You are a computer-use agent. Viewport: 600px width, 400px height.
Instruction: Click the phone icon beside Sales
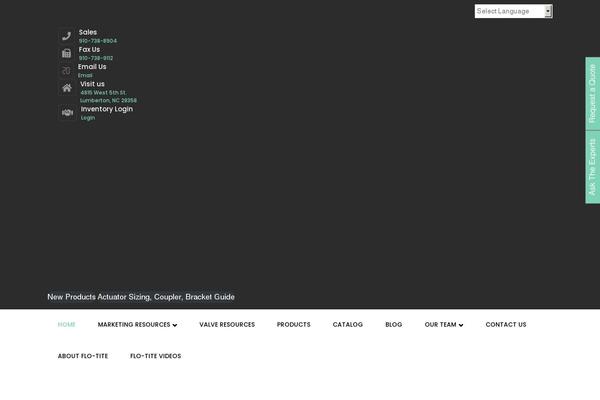tap(66, 36)
